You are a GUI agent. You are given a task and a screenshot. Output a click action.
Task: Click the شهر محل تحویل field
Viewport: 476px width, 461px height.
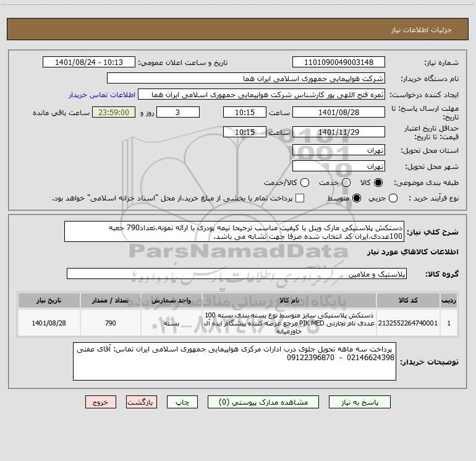(339, 166)
